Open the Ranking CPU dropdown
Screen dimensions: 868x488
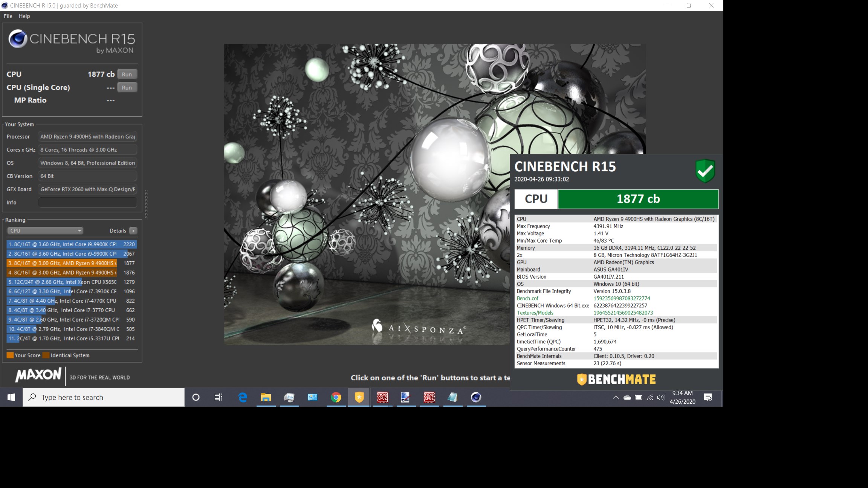45,230
